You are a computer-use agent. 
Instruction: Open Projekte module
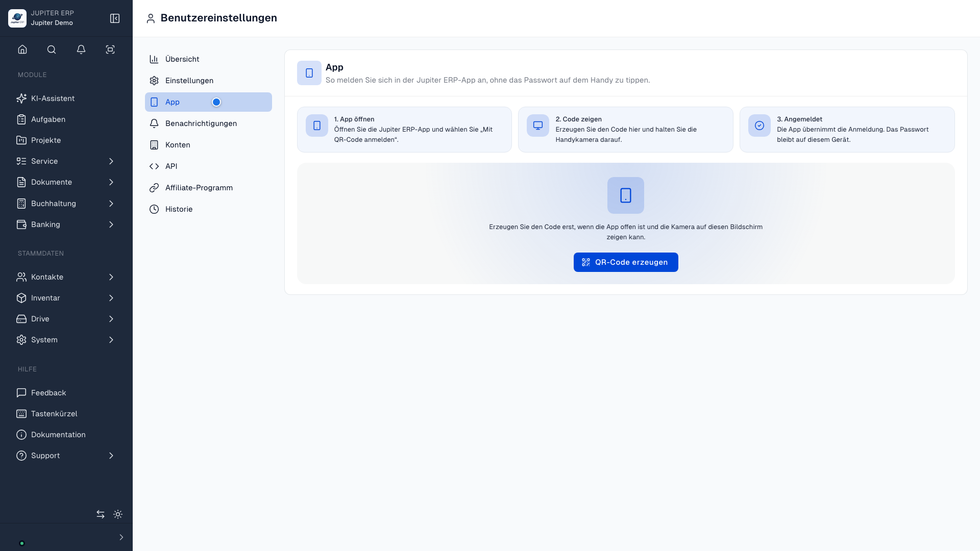click(x=66, y=140)
